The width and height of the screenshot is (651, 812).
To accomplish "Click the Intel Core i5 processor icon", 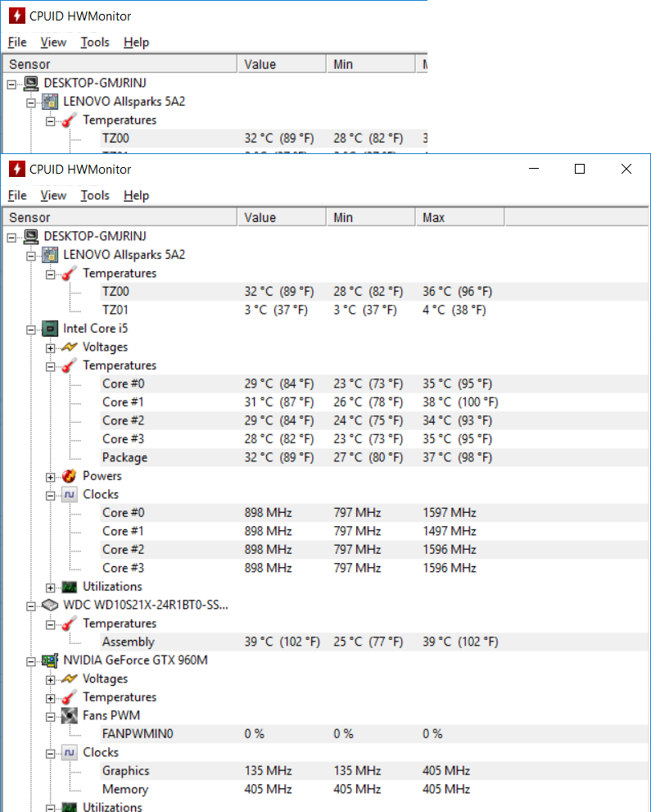I will pos(50,329).
